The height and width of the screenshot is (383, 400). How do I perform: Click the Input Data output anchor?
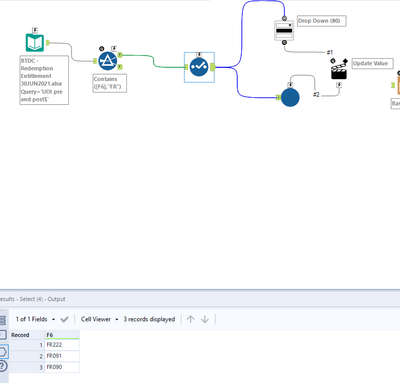coord(48,43)
